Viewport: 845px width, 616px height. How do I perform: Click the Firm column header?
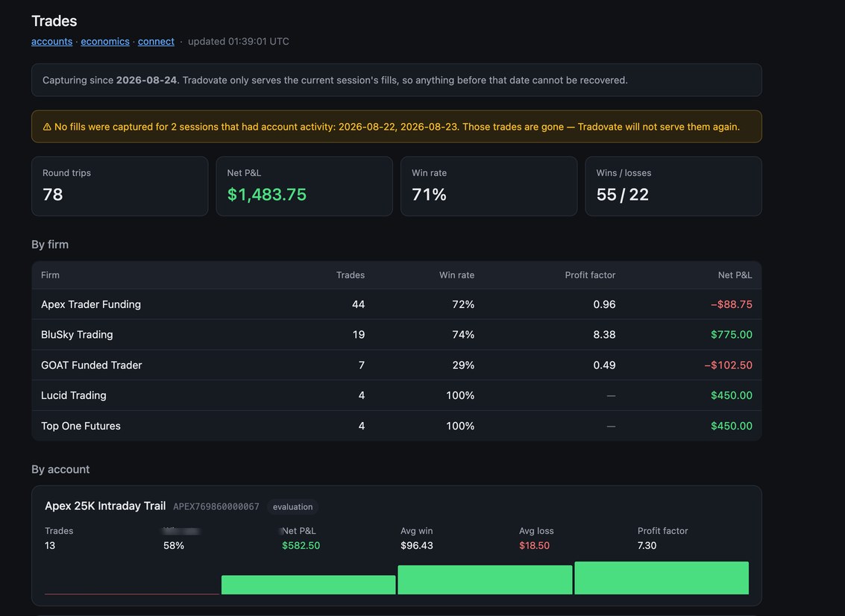pos(50,275)
